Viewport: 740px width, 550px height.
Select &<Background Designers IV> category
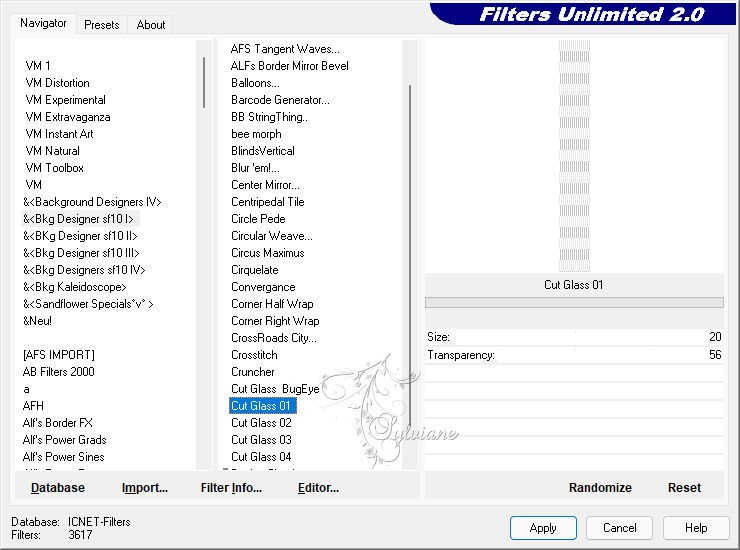92,202
